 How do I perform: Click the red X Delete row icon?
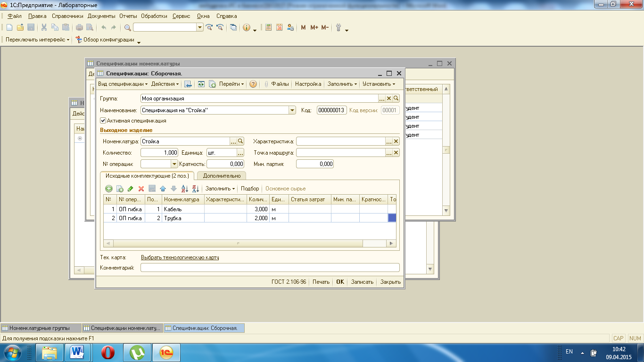[141, 189]
